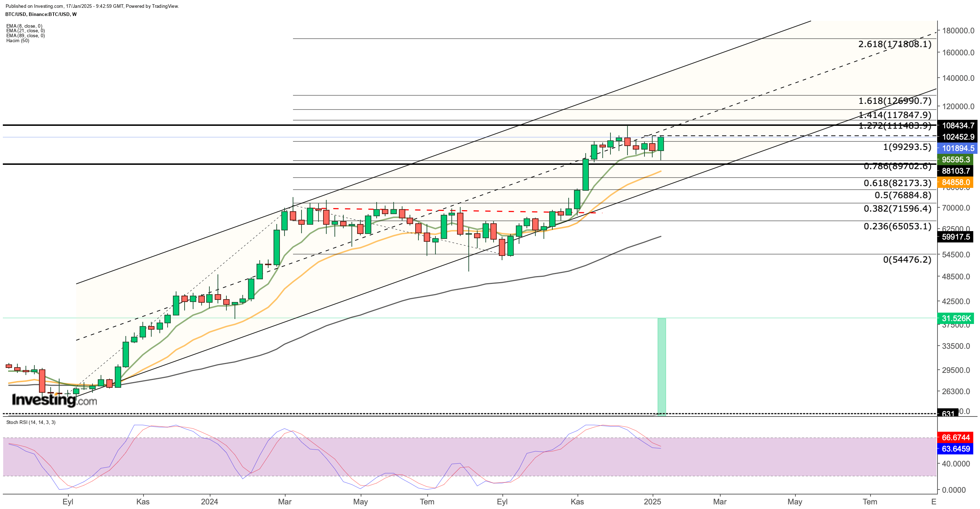Image resolution: width=980 pixels, height=509 pixels.
Task: Click the 102452.9 black price tag
Action: click(x=958, y=137)
